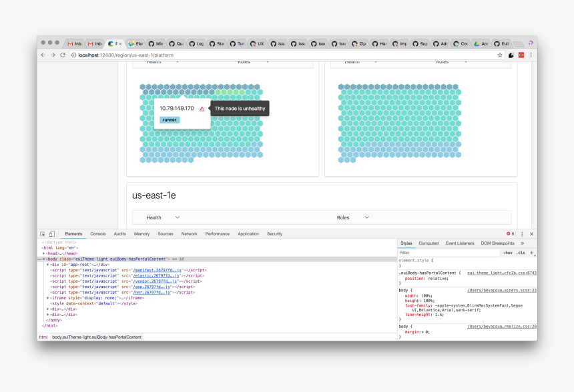Expand the div app-root node
This screenshot has height=392, width=574.
coord(48,265)
